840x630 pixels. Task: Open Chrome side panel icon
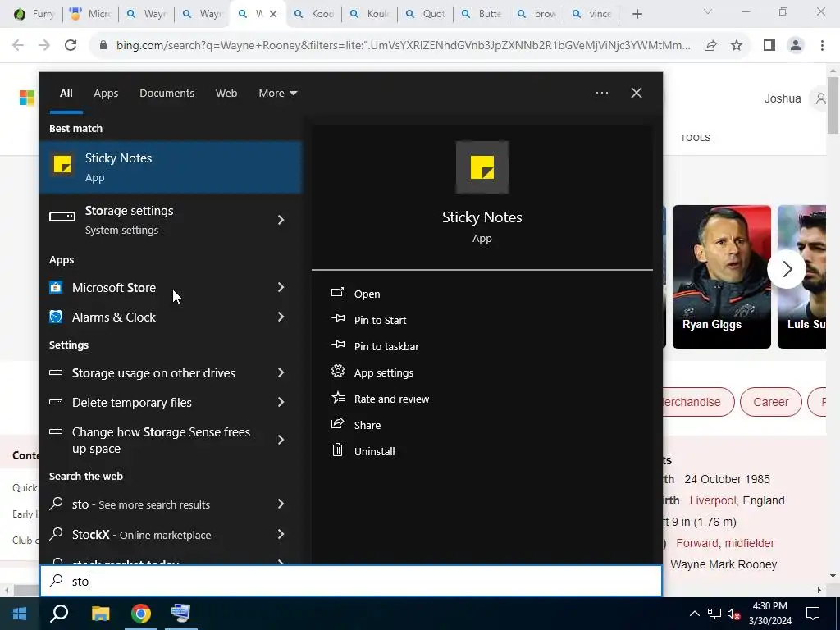coord(769,45)
